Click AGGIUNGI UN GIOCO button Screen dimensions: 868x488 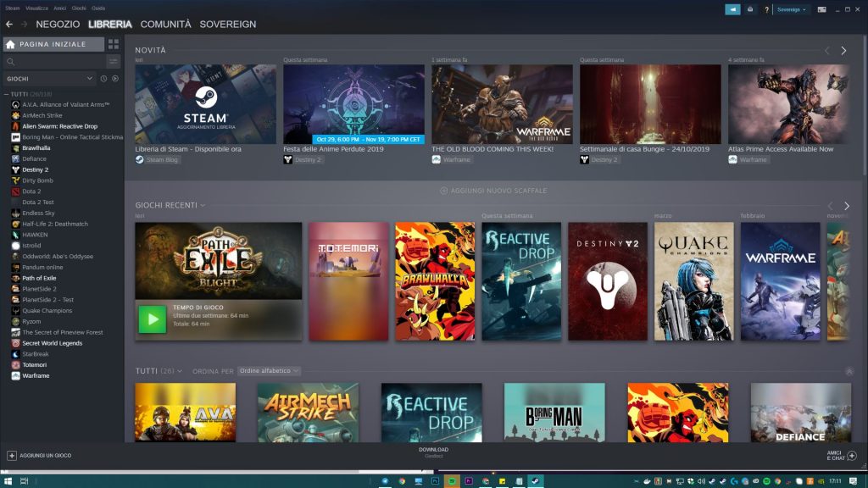point(39,456)
